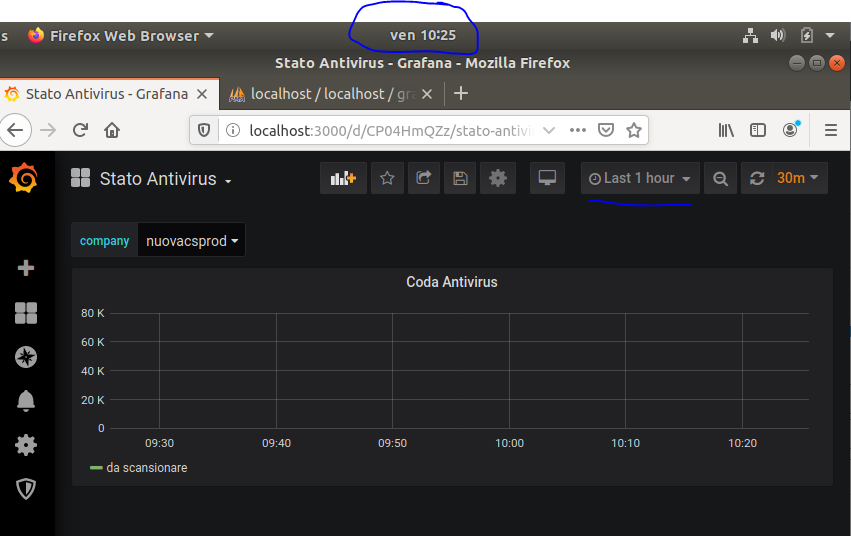Open the volume speaker tray icon

click(x=778, y=36)
